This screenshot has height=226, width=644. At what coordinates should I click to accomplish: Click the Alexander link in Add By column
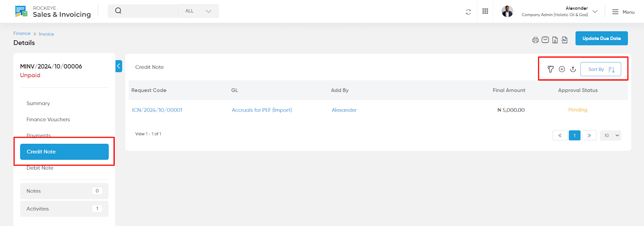(x=344, y=110)
